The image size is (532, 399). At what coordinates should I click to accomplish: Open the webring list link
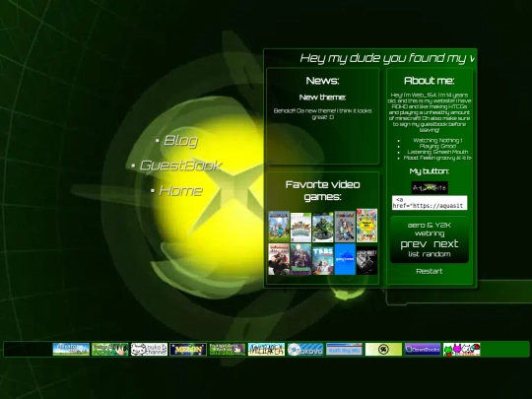[414, 254]
